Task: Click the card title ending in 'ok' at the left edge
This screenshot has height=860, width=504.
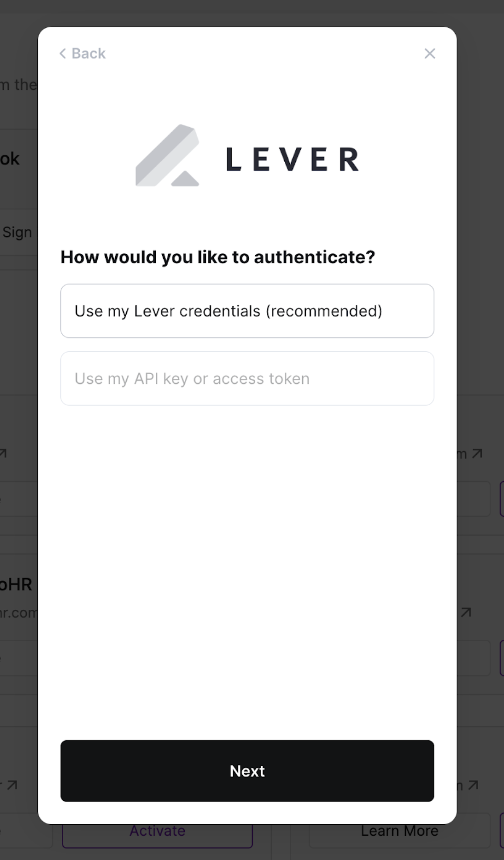Action: (x=10, y=159)
